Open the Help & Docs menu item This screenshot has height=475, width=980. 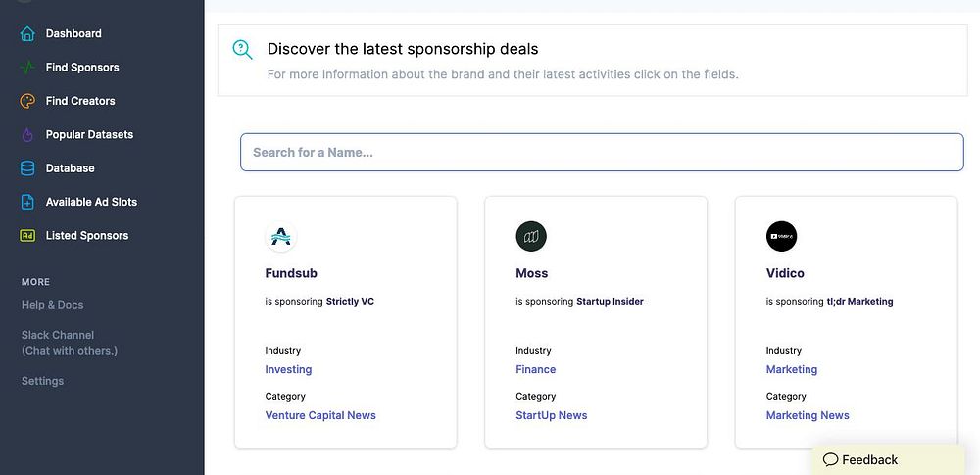(53, 305)
